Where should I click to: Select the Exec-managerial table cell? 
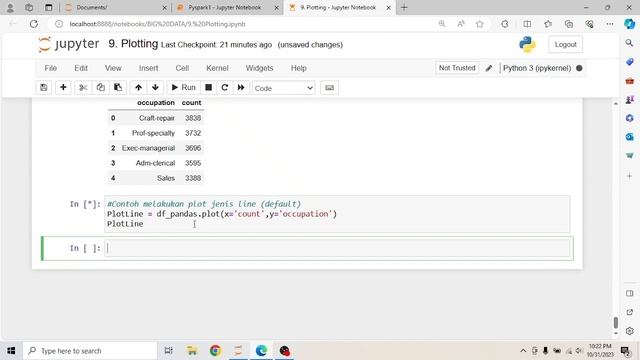(148, 148)
